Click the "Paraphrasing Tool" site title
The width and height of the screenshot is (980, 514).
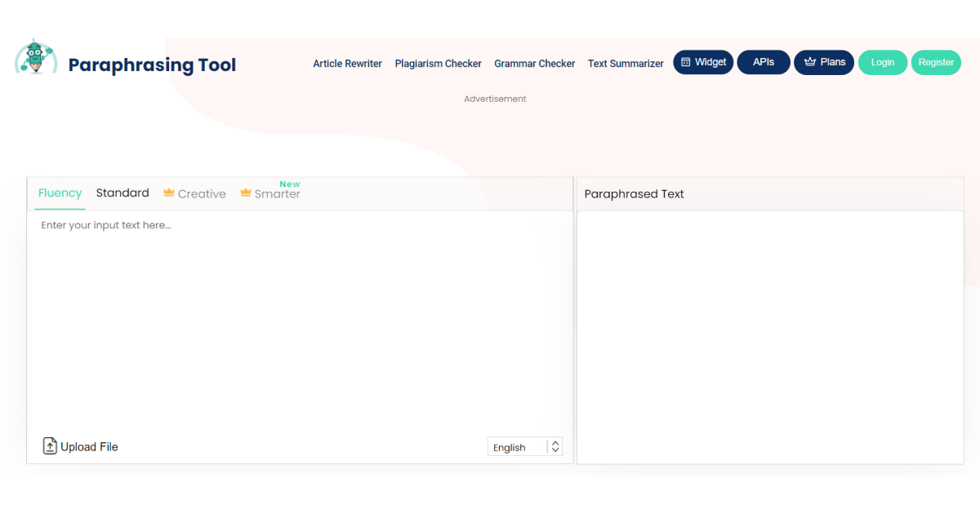[x=152, y=65]
